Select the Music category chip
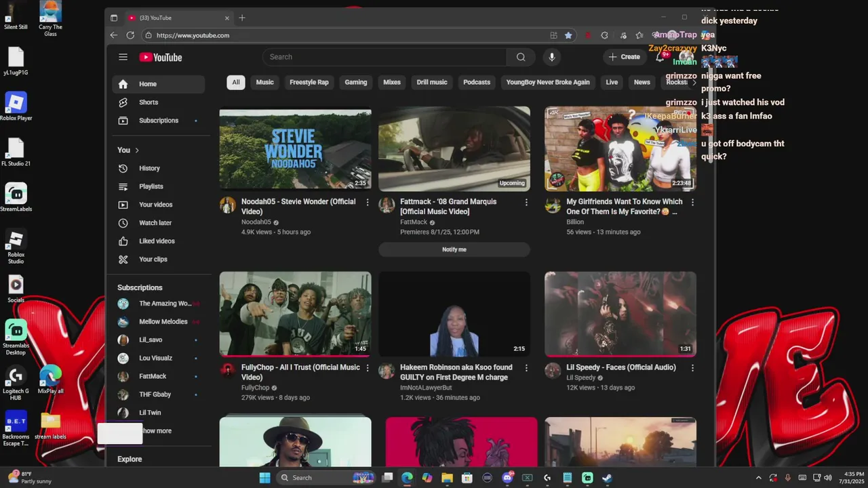 click(x=265, y=83)
